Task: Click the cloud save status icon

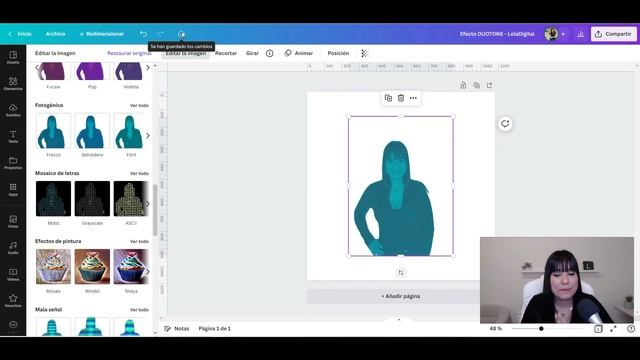Action: (x=181, y=34)
